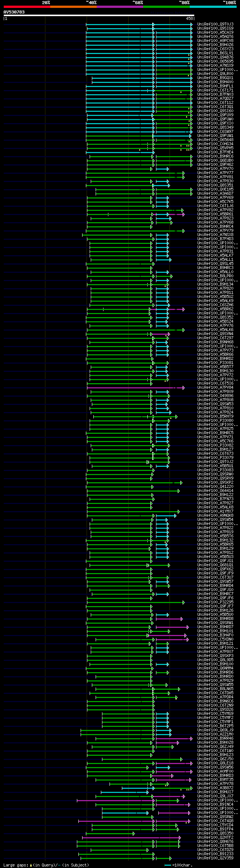This screenshot has width=240, height=868.
Task: Click the white query ruler bar
Action: click(99, 15)
